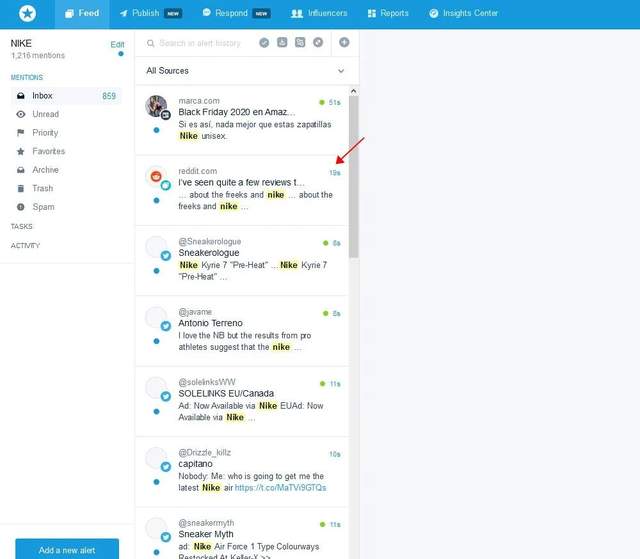Click the filter settings icon in toolbar
Screen dimensions: 640x559
coord(300,42)
